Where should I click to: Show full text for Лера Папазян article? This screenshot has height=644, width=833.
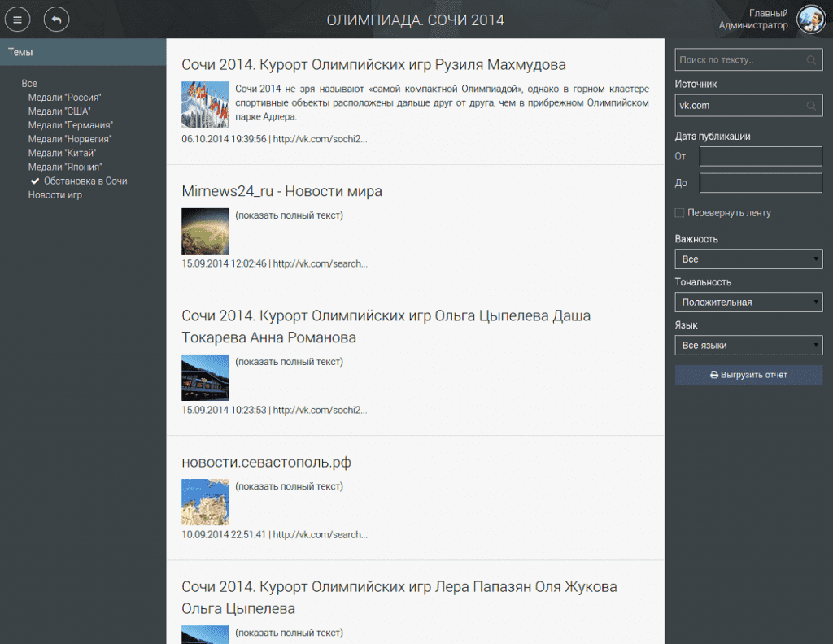click(289, 633)
